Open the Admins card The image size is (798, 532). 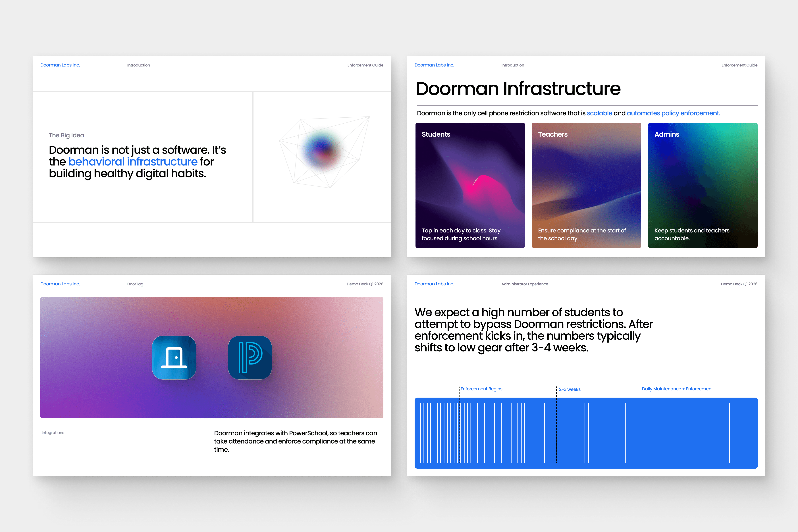coord(702,185)
